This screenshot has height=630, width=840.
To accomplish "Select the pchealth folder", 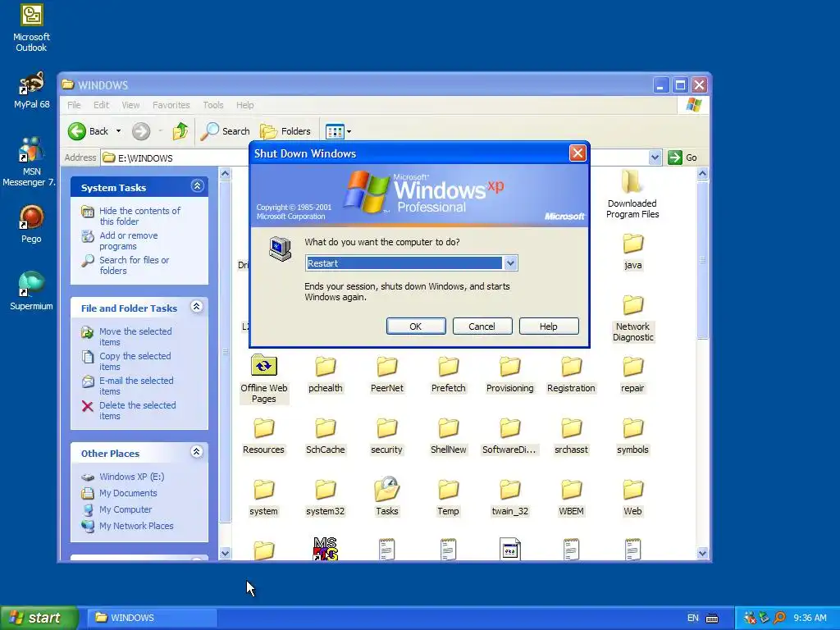I will point(325,374).
